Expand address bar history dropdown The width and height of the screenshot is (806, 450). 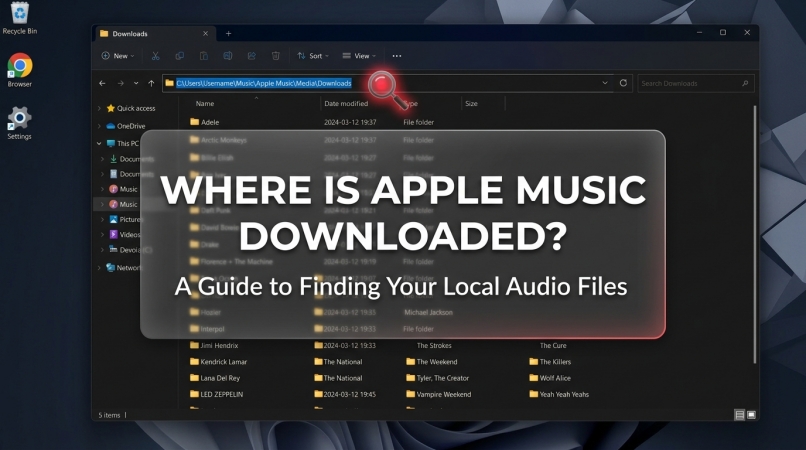[x=605, y=83]
